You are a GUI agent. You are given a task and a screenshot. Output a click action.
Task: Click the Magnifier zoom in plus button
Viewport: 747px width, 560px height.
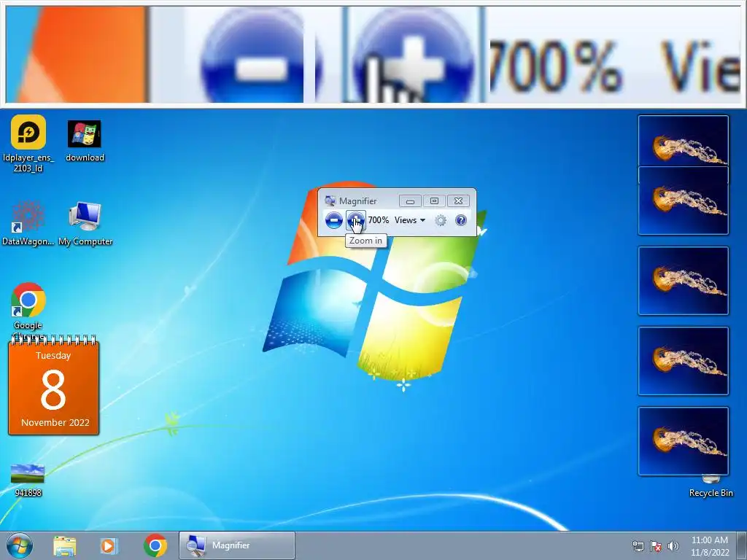355,220
